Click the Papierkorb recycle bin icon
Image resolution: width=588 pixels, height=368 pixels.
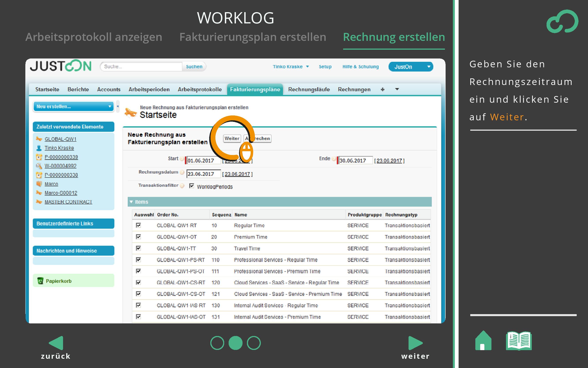(40, 281)
